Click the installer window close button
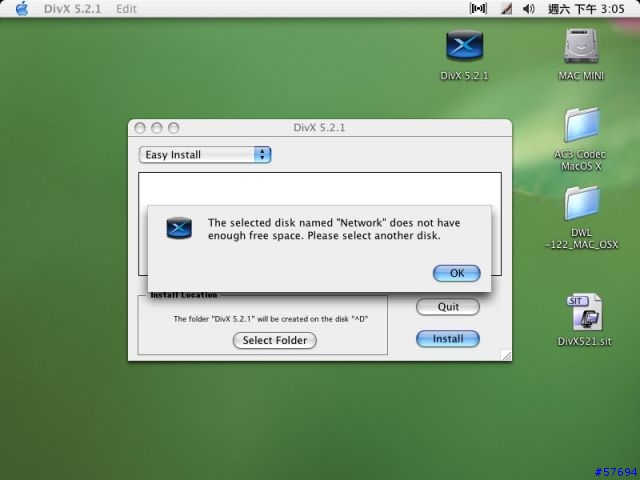The image size is (640, 480). (x=140, y=128)
